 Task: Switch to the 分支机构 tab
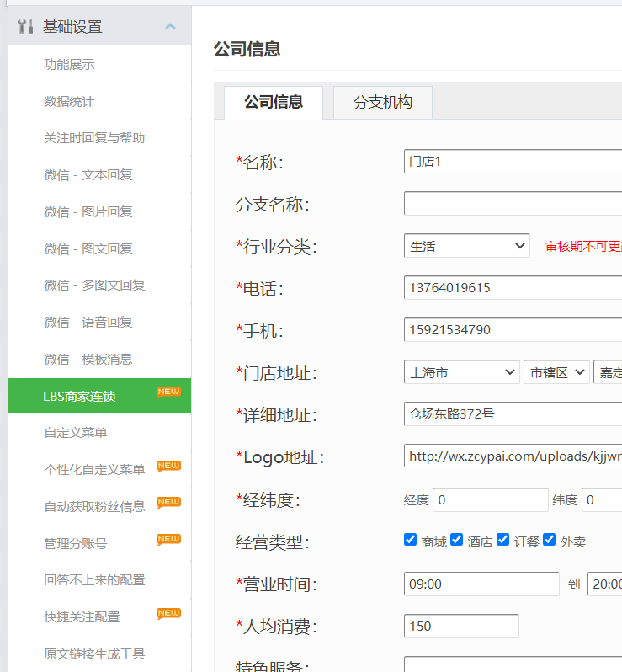pos(382,103)
